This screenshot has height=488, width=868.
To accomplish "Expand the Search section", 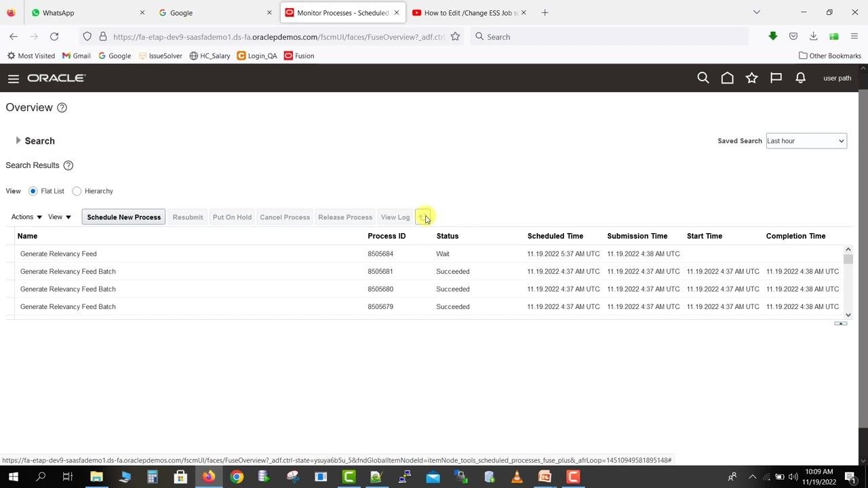I will click(x=18, y=140).
